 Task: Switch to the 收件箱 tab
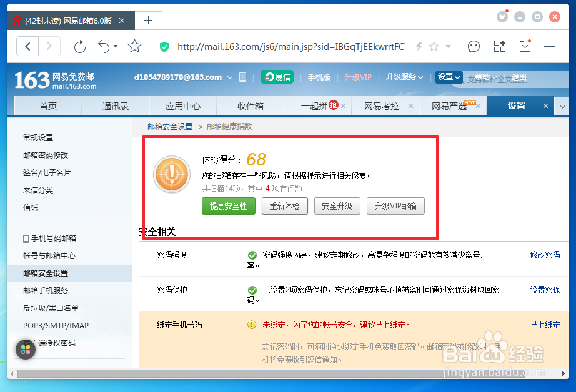[x=250, y=106]
